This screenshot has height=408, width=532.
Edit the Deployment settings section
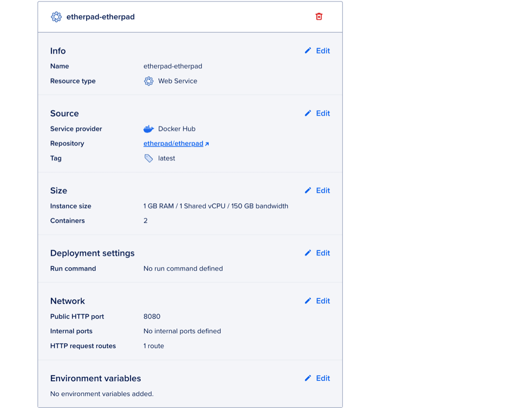(x=322, y=253)
